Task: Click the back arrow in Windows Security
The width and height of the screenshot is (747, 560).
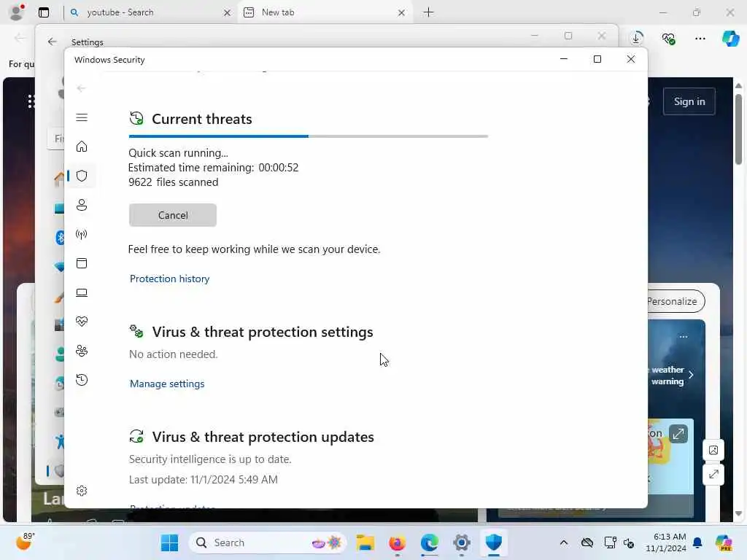Action: point(81,88)
